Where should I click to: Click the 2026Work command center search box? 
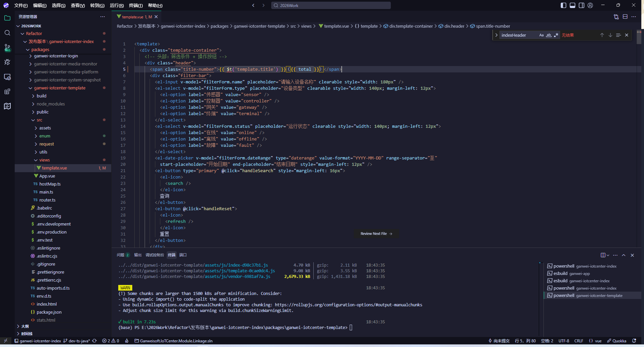(x=331, y=5)
